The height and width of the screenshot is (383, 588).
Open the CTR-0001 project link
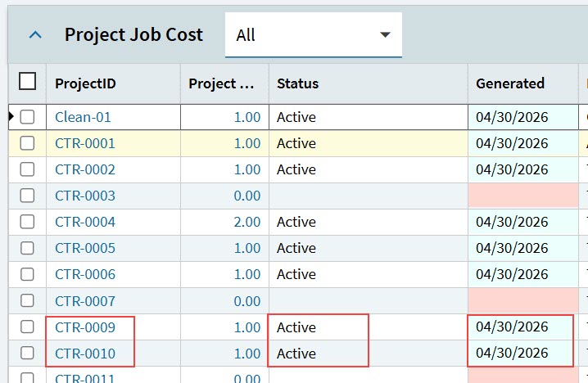click(85, 143)
